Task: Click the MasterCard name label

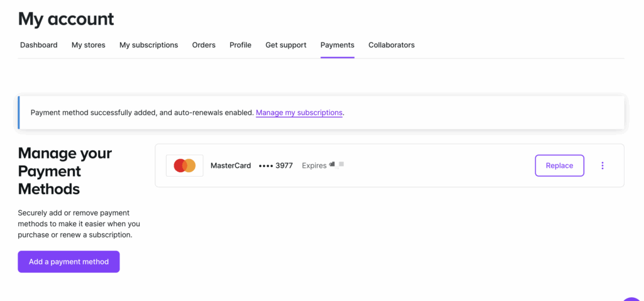Action: point(230,166)
